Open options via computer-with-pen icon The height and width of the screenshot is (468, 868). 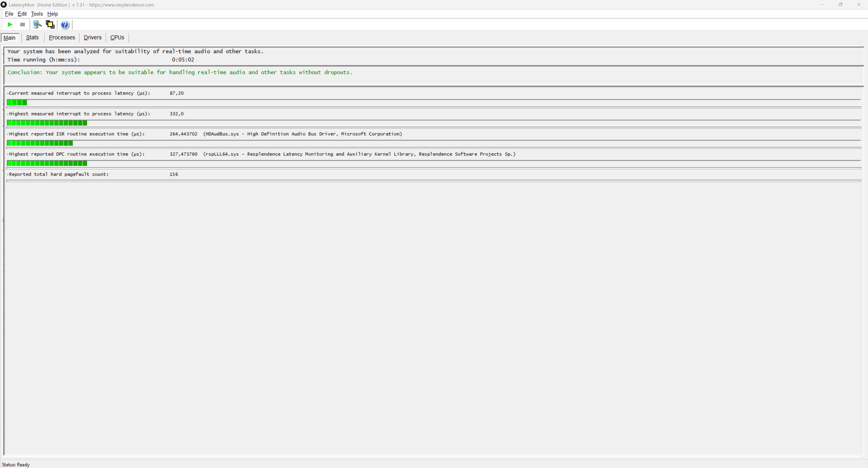click(x=37, y=25)
